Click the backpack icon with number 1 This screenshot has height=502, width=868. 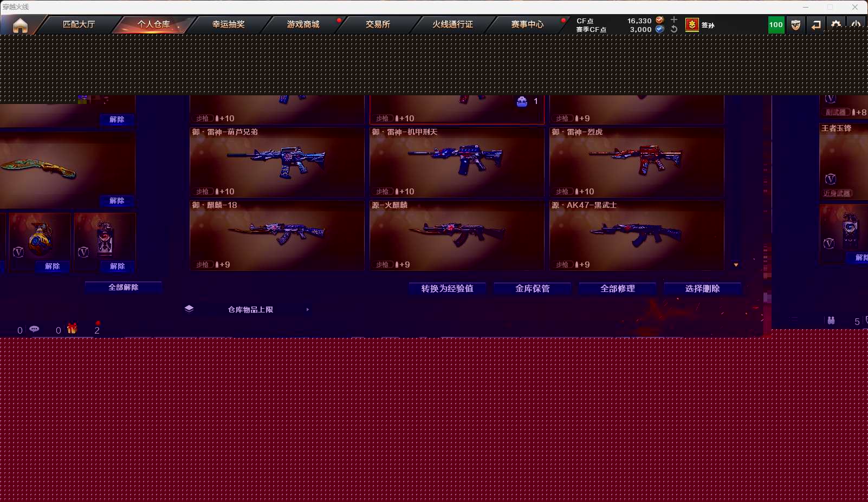coord(522,102)
